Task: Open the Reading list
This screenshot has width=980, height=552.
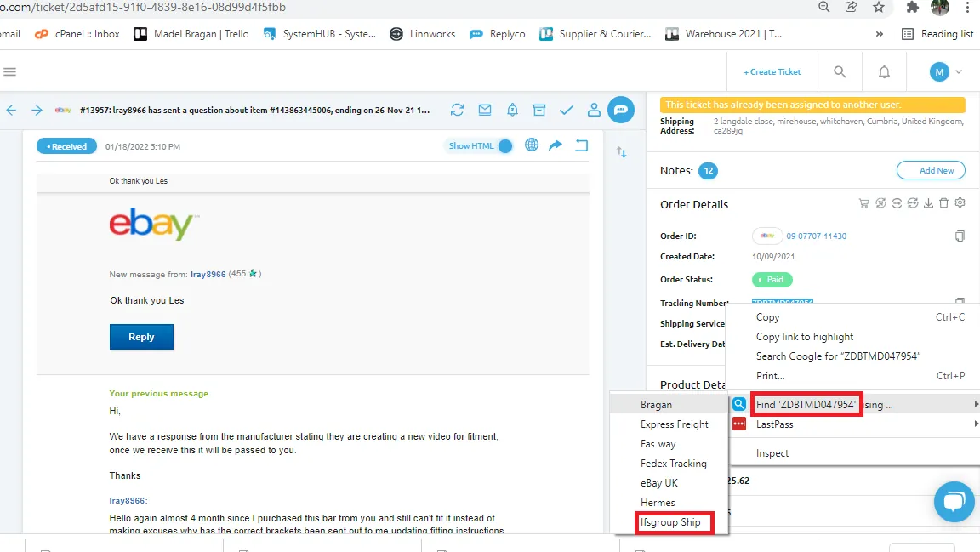Action: [937, 34]
